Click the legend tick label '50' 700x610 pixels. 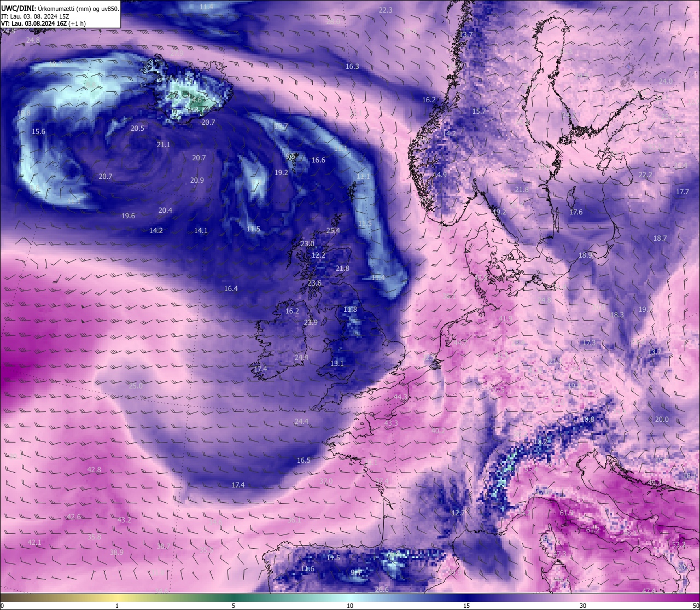[695, 605]
